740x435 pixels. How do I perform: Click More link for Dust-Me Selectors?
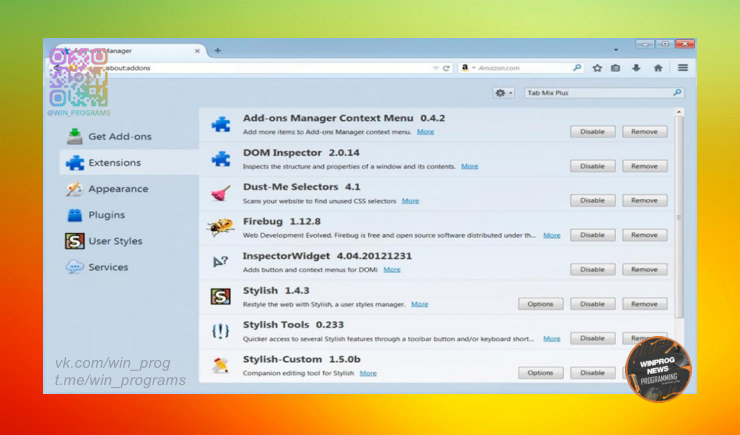[410, 201]
